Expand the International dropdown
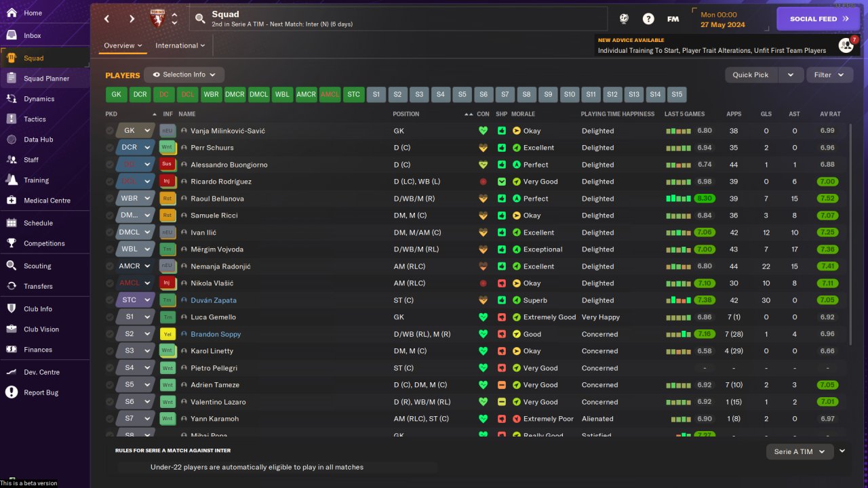868x488 pixels. pos(180,45)
